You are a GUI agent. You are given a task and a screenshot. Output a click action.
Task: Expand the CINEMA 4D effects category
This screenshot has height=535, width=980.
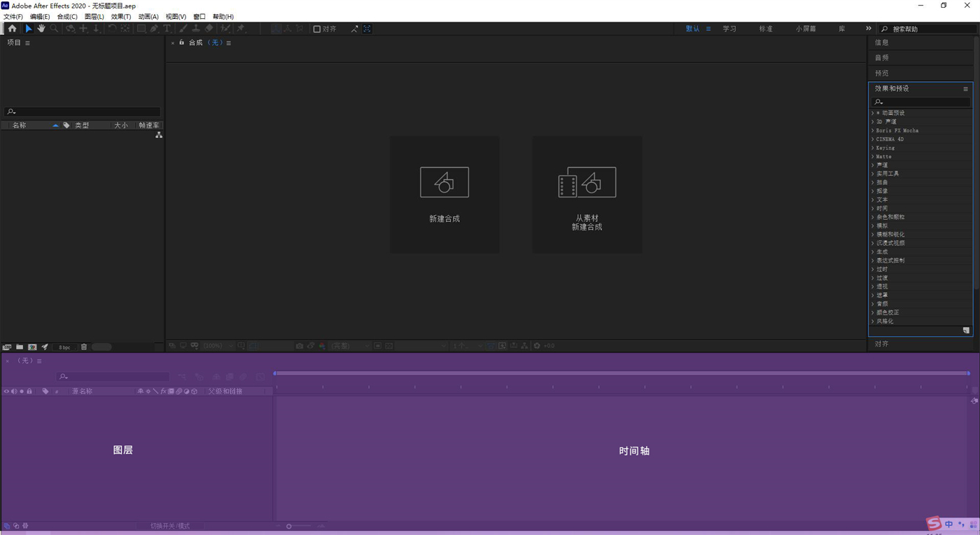click(x=872, y=139)
